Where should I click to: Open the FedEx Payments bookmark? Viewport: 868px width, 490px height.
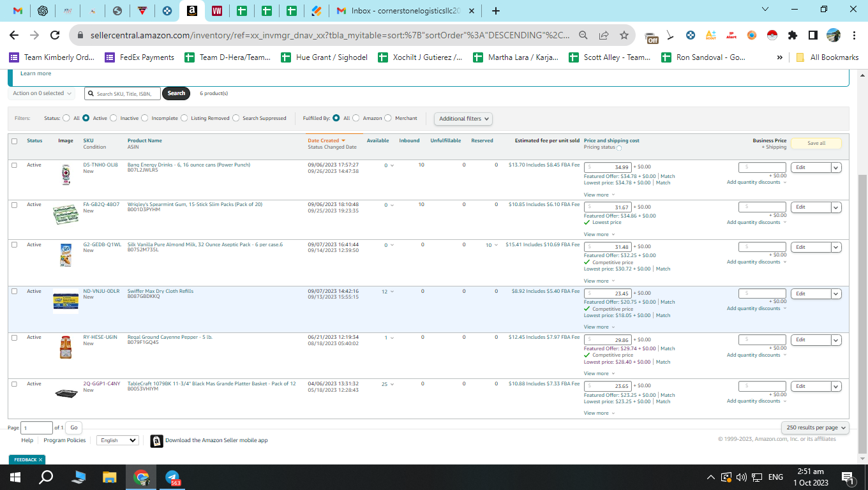coord(140,57)
